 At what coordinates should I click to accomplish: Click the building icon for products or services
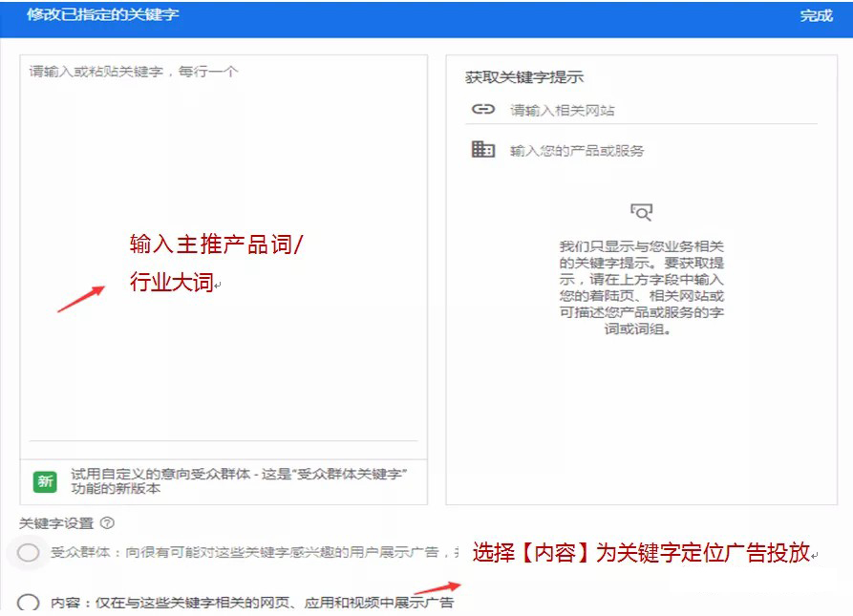[x=483, y=150]
